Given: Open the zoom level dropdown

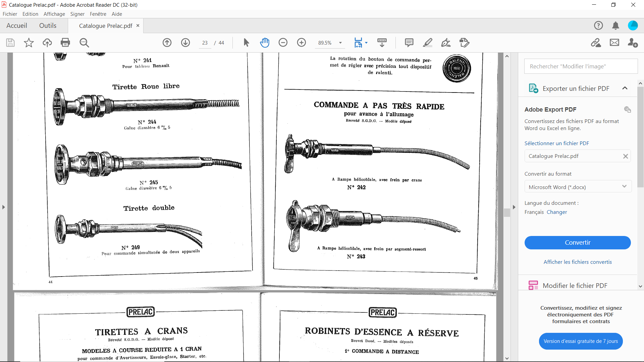Looking at the screenshot, I should 340,43.
